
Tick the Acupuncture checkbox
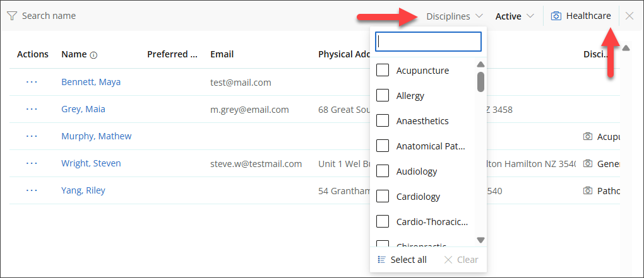click(383, 70)
